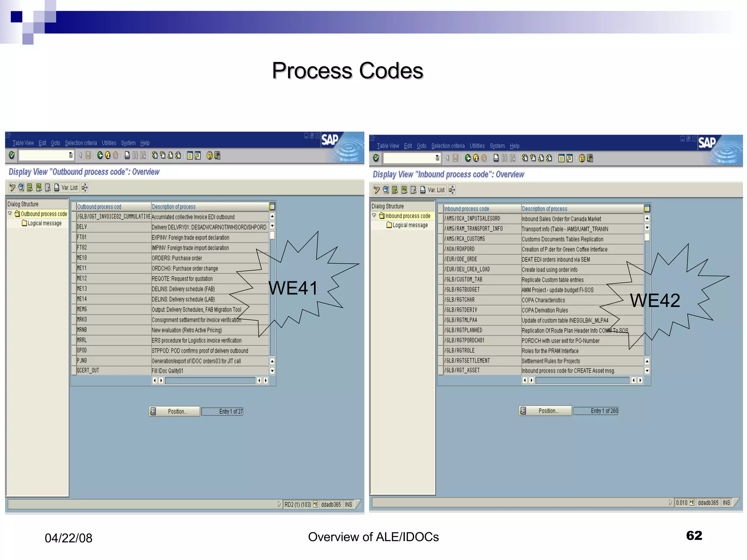
Task: Open System menu in Inbound window
Action: [497, 146]
